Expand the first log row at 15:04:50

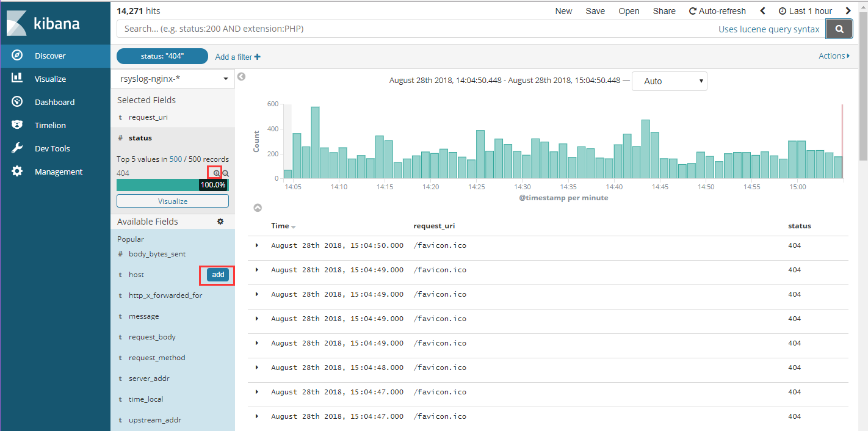pyautogui.click(x=257, y=245)
